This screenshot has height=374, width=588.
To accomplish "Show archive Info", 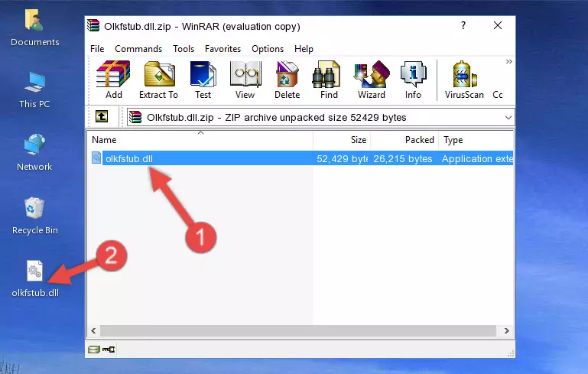I will [x=413, y=80].
